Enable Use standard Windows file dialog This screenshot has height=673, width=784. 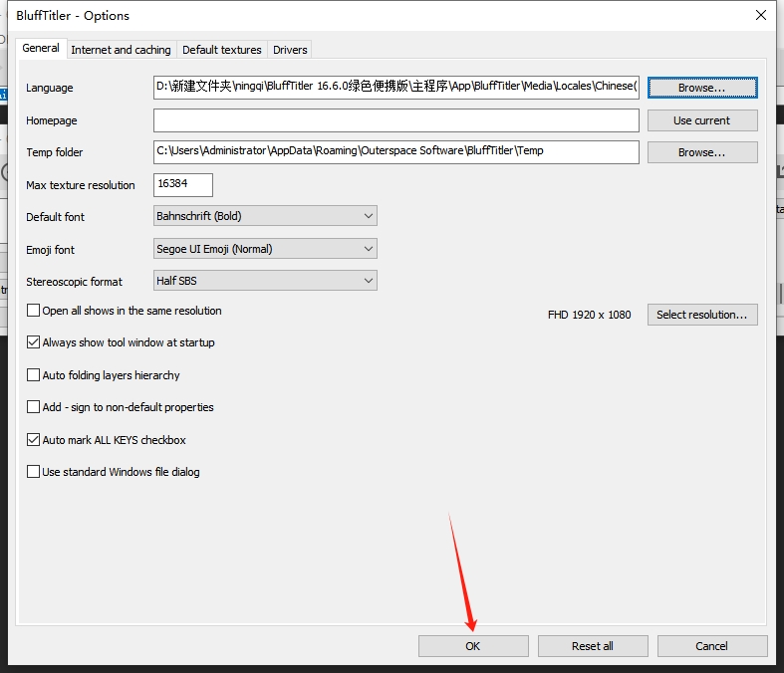point(34,472)
